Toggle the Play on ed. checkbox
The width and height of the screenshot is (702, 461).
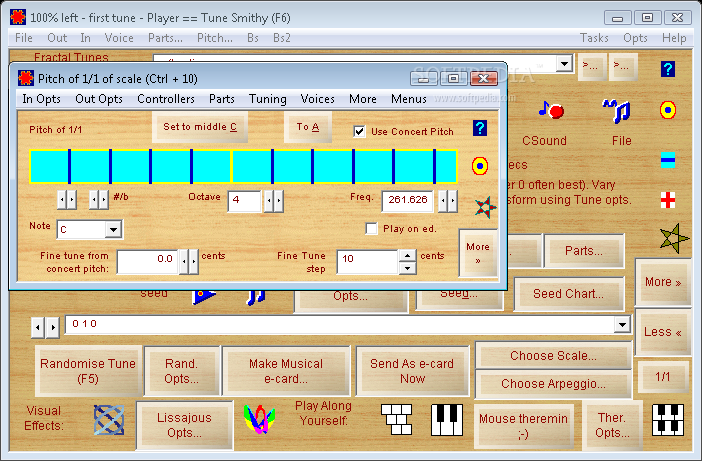click(x=371, y=228)
